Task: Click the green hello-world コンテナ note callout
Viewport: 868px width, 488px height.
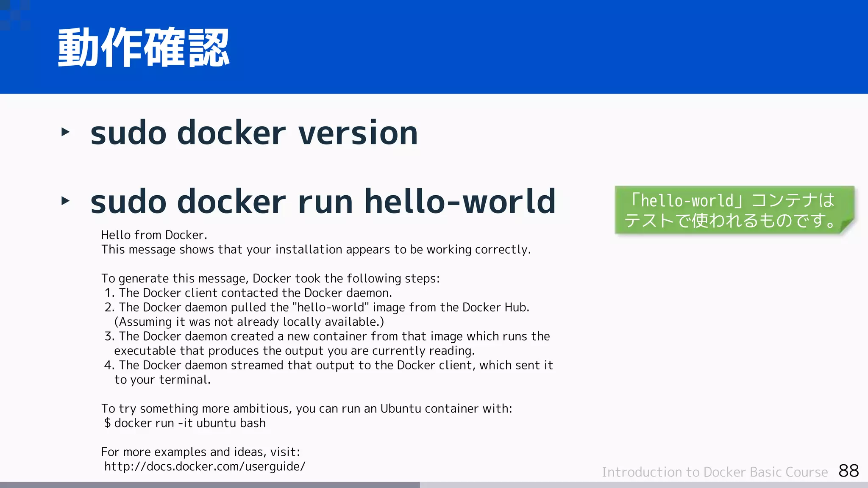Action: (x=734, y=210)
